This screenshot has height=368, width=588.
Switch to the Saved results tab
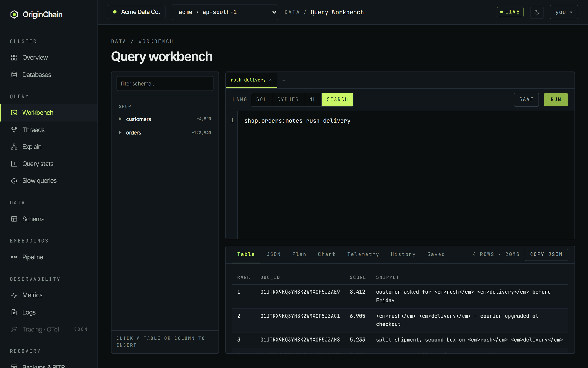436,254
